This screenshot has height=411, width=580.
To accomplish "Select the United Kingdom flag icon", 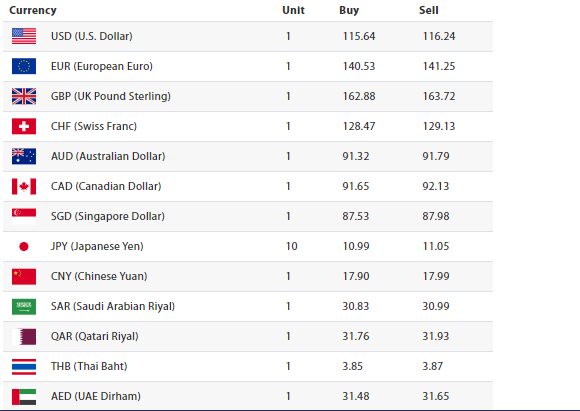I will [24, 96].
